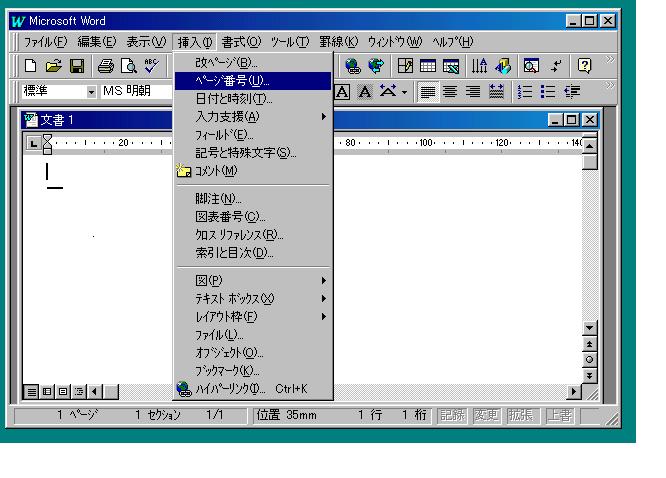Select 記号と特殊文字(S)... entry
The height and width of the screenshot is (478, 666).
click(253, 153)
